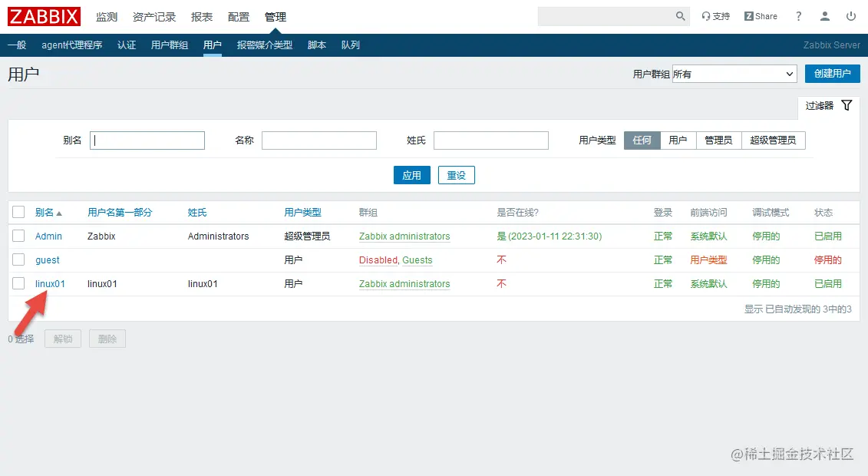Image resolution: width=868 pixels, height=476 pixels.
Task: Open the 用户群组 dropdown showing 所有
Action: tap(734, 74)
